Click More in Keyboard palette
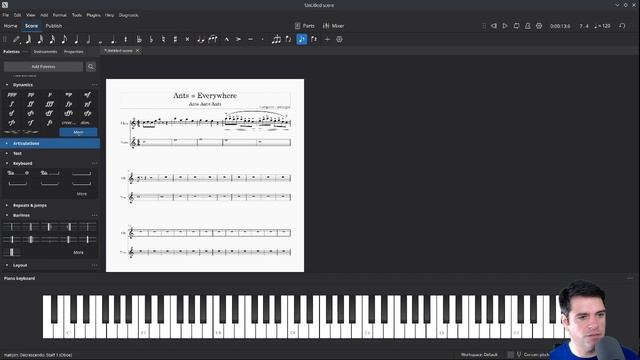Screen dimensions: 640x360 pos(82,194)
